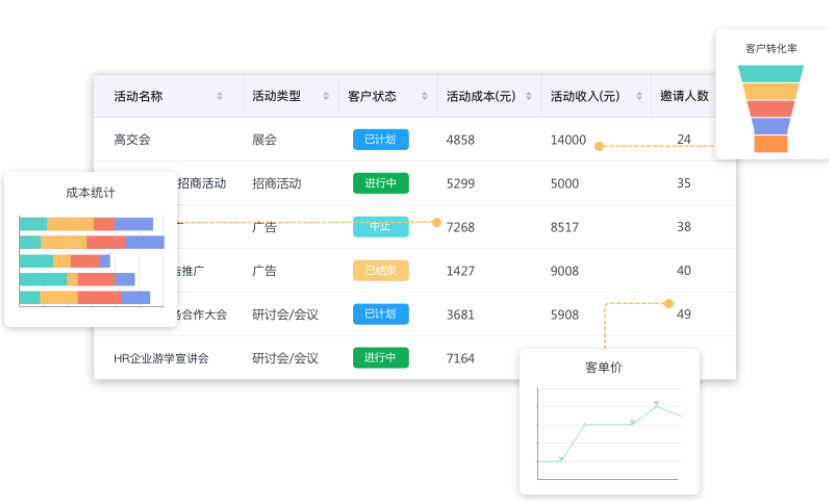Click the 已计划 status tag in 高交会 row
Screen dimensions: 829x501
(x=381, y=140)
